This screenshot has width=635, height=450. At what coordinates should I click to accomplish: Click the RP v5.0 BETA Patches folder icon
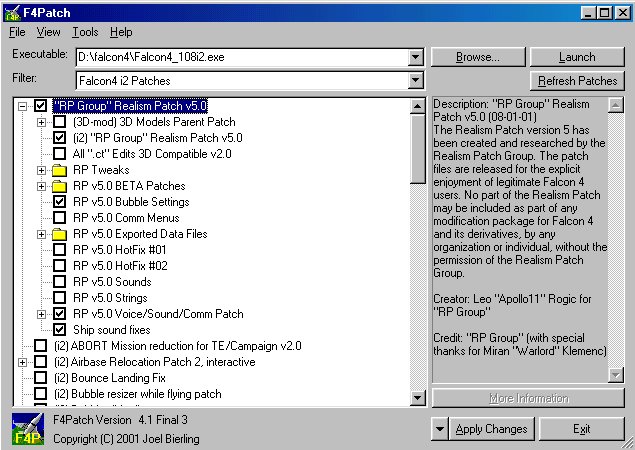click(x=60, y=186)
